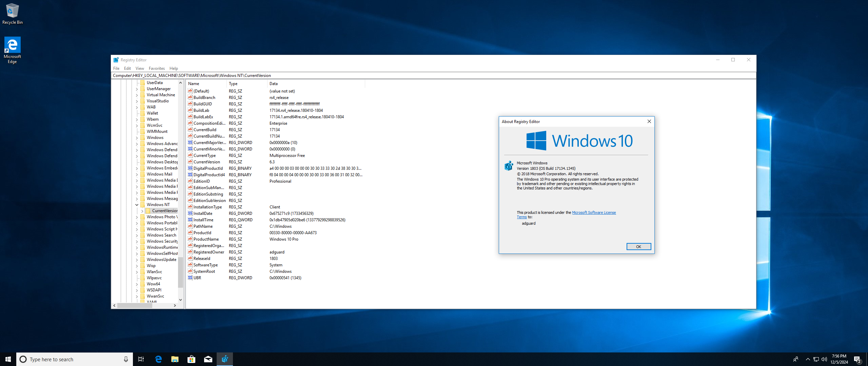868x366 pixels.
Task: Sort values by Name column header
Action: pos(206,84)
